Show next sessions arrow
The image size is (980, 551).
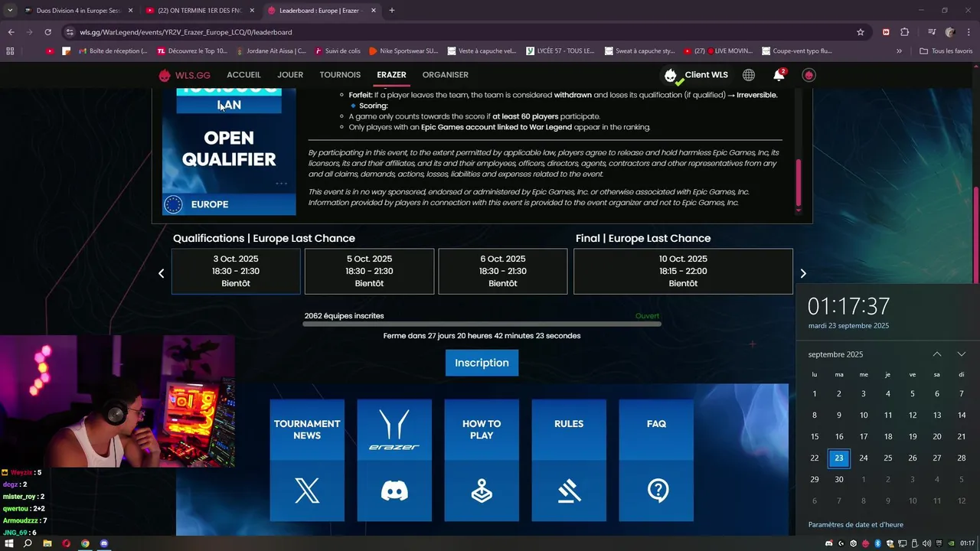coord(803,273)
